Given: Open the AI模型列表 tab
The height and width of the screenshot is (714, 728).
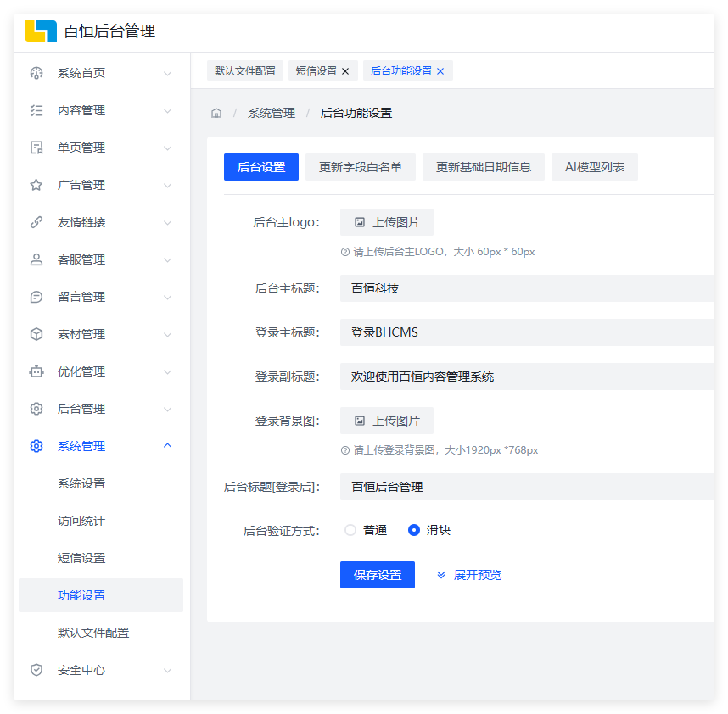Looking at the screenshot, I should pyautogui.click(x=594, y=166).
